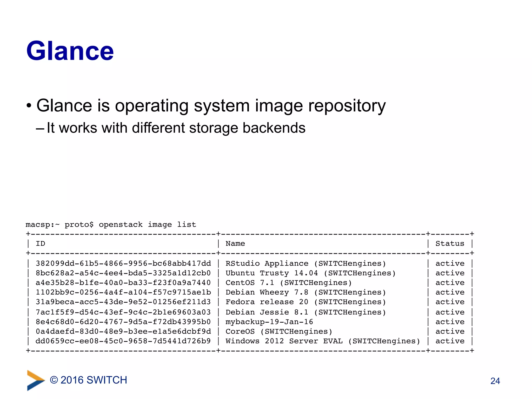This screenshot has width=532, height=399.
Task: Select ID 382099dd-61b5-4866-9956-bc68abb417dd
Action: point(123,263)
